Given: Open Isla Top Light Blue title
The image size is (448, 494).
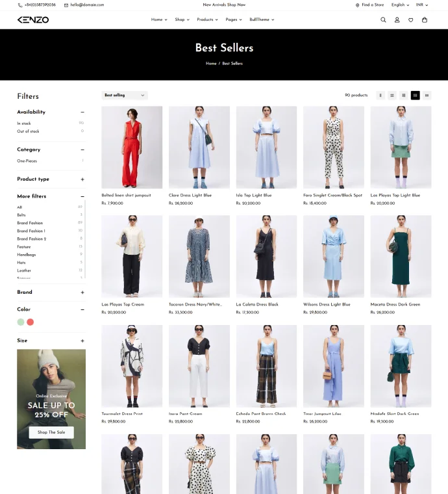Looking at the screenshot, I should (254, 195).
